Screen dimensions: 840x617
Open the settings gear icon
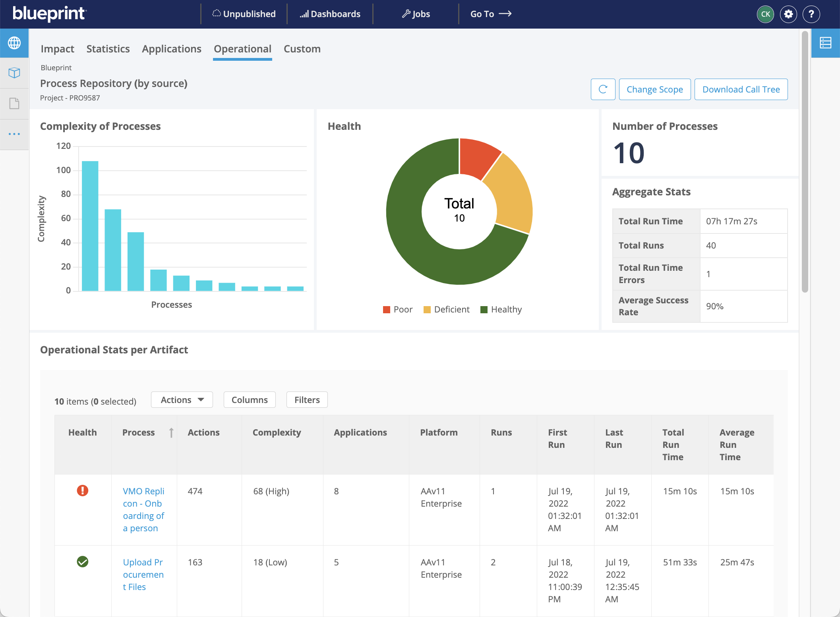[788, 14]
